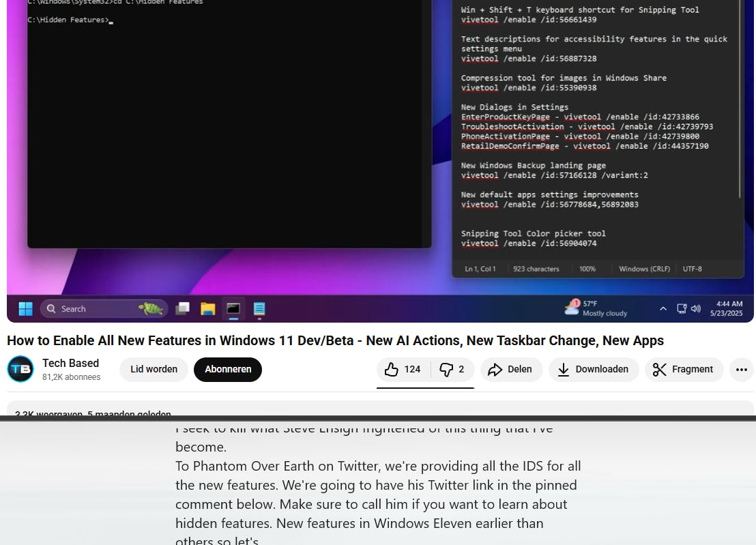
Task: Click 'Compression tool for images' line
Action: point(564,78)
